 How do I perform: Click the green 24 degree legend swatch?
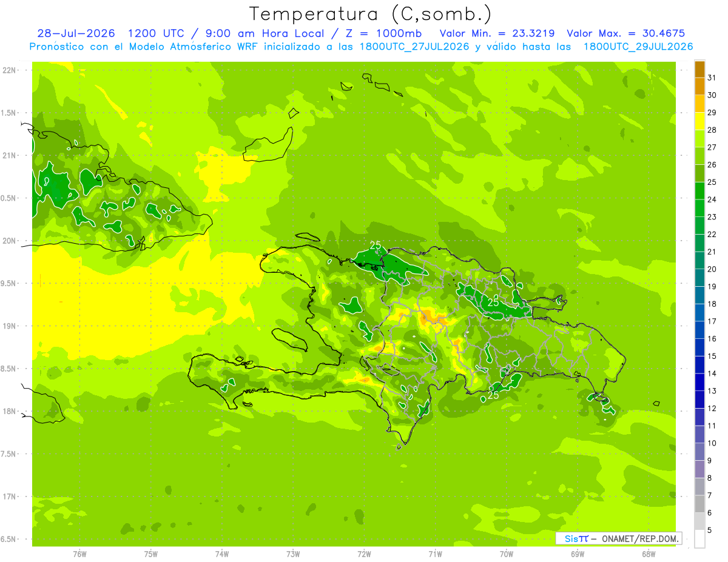pyautogui.click(x=699, y=191)
